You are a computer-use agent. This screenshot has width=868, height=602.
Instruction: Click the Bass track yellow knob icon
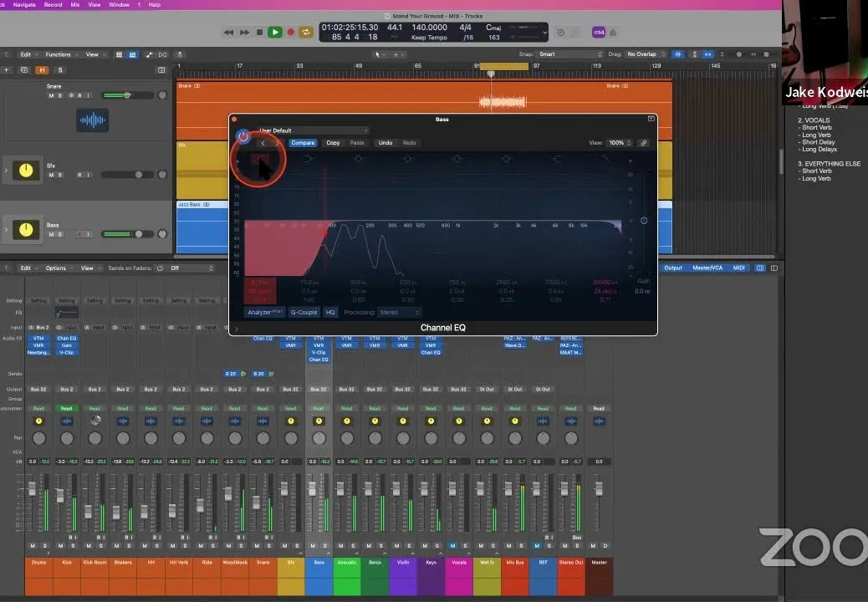point(26,229)
